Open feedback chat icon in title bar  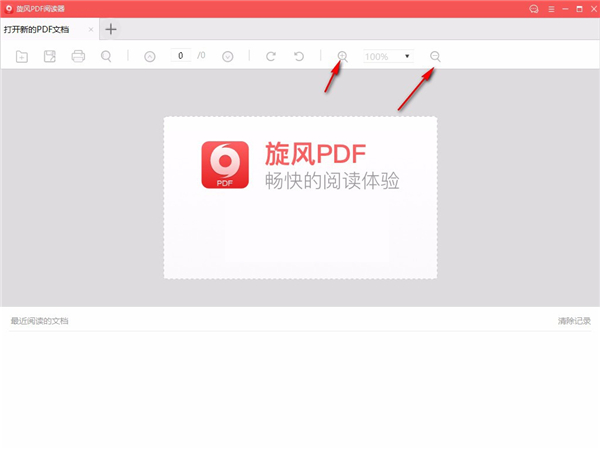coord(534,9)
